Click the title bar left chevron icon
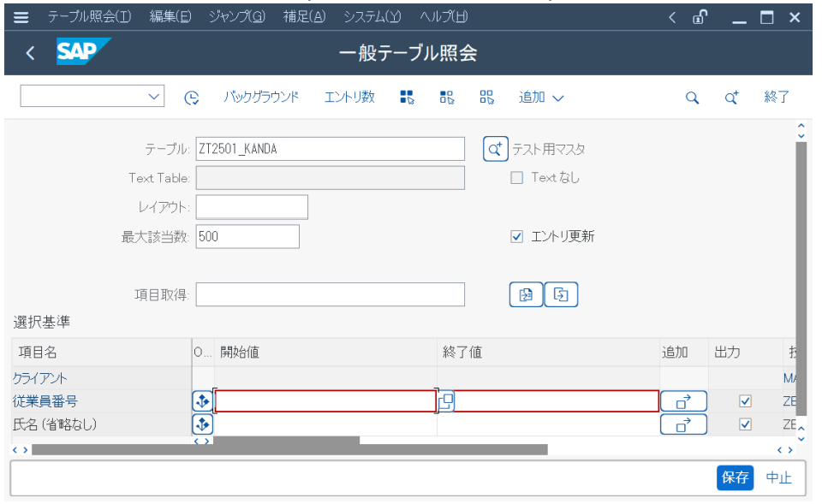The image size is (822, 504). point(672,18)
